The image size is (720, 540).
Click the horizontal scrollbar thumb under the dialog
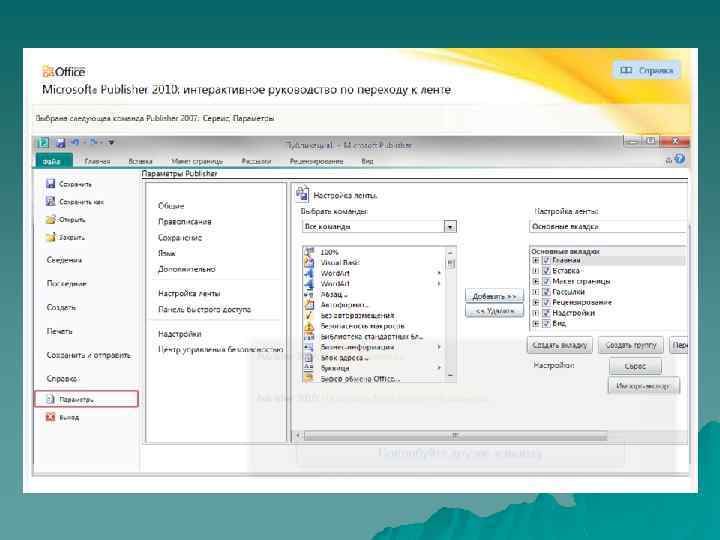pyautogui.click(x=455, y=435)
